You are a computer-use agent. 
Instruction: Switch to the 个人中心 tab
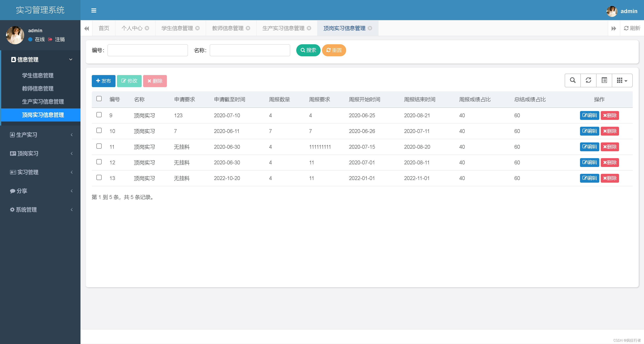(132, 28)
